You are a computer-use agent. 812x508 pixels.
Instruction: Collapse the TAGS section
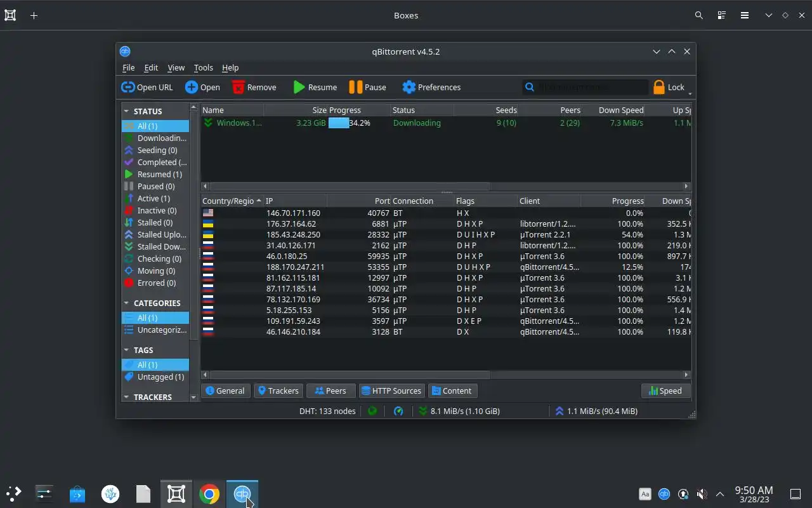click(x=126, y=350)
